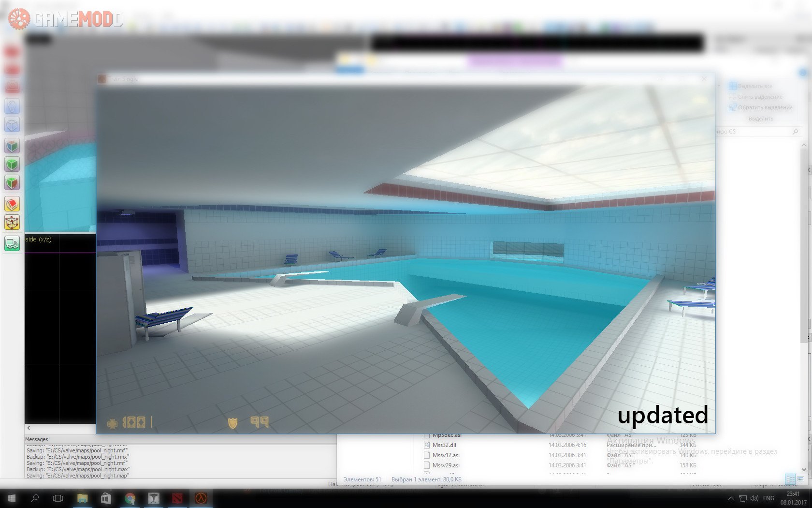Open the Dota 2 taskbar icon
812x508 pixels.
point(177,498)
